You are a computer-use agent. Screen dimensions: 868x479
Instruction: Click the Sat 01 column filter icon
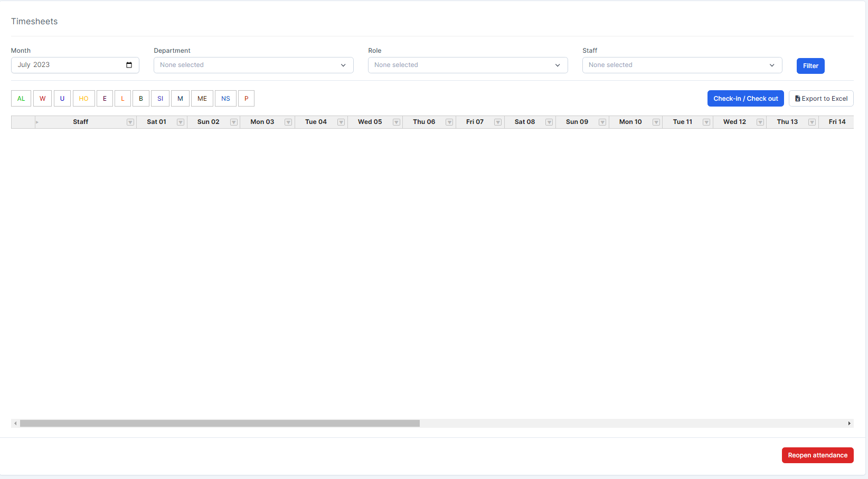[x=181, y=122]
